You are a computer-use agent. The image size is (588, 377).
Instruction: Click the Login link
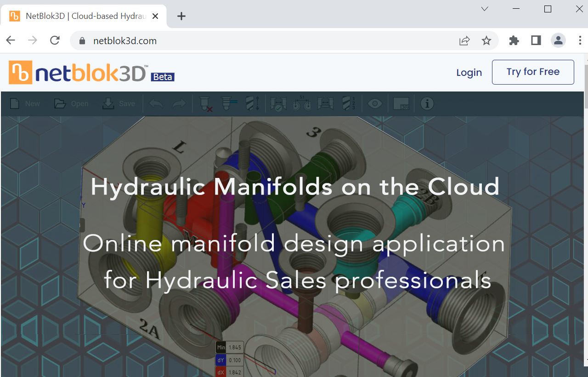[x=469, y=72]
